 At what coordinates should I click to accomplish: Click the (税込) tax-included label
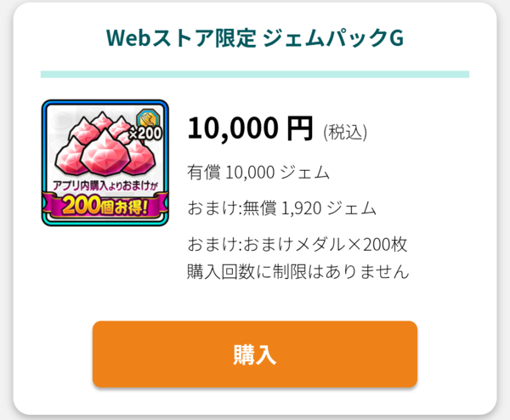[x=345, y=133]
